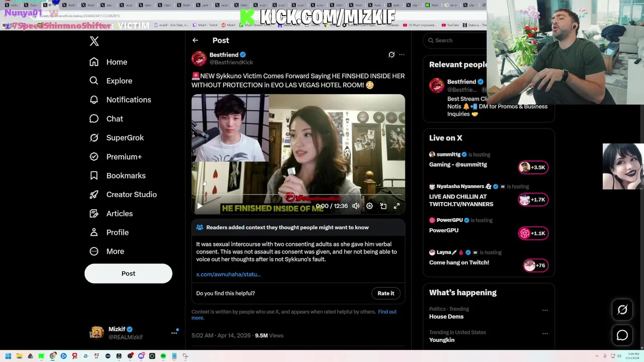Open Layna's Come hang on Twitch! stream
This screenshot has height=362, width=644.
[459, 262]
